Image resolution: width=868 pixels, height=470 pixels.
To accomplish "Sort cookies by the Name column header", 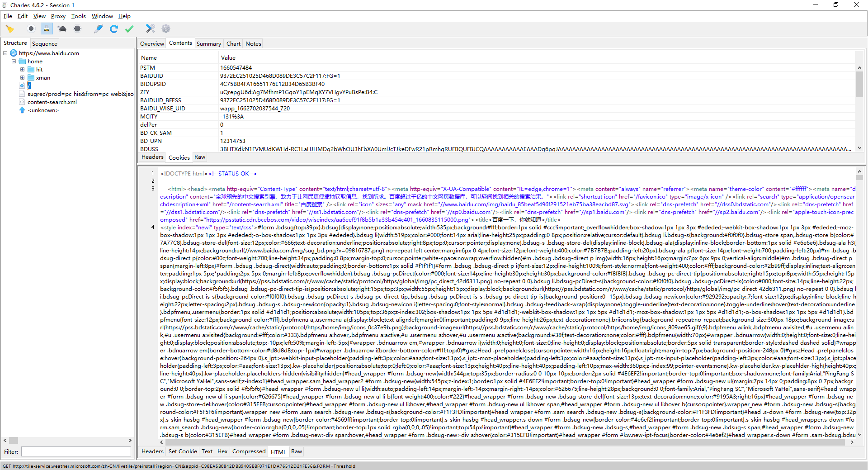I will (x=178, y=58).
